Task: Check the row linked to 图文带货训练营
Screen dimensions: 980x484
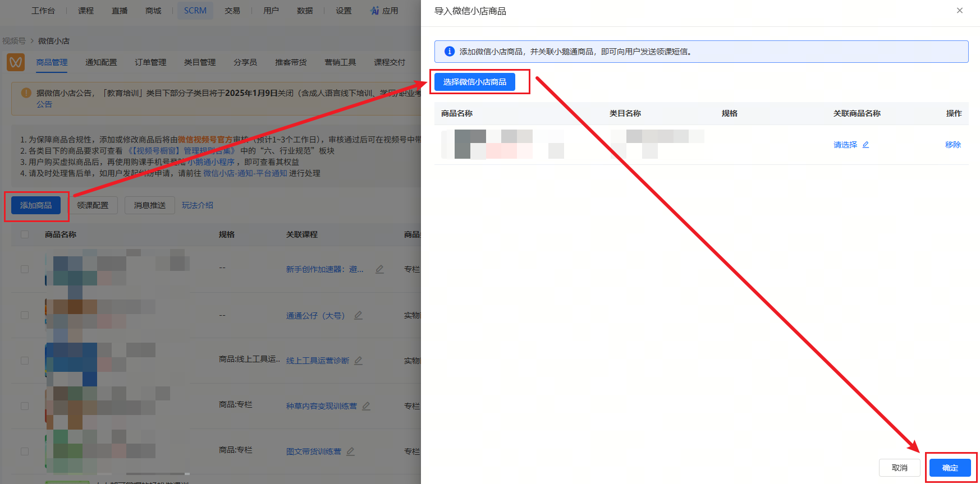Action: tap(25, 451)
